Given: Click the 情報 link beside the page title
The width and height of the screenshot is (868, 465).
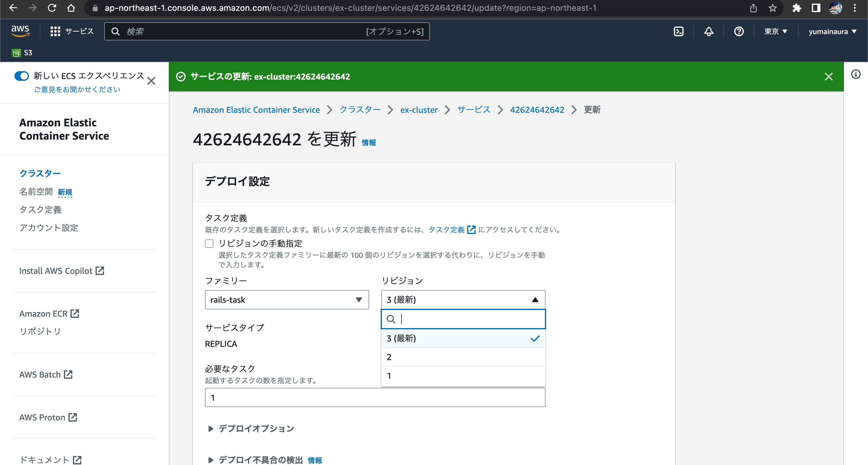Looking at the screenshot, I should pyautogui.click(x=369, y=143).
